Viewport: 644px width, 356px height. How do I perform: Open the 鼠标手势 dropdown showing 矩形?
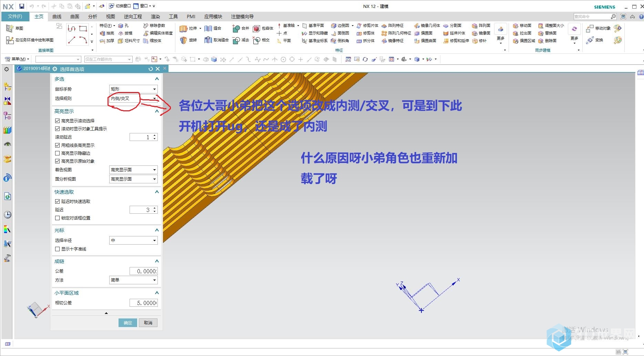coord(133,89)
